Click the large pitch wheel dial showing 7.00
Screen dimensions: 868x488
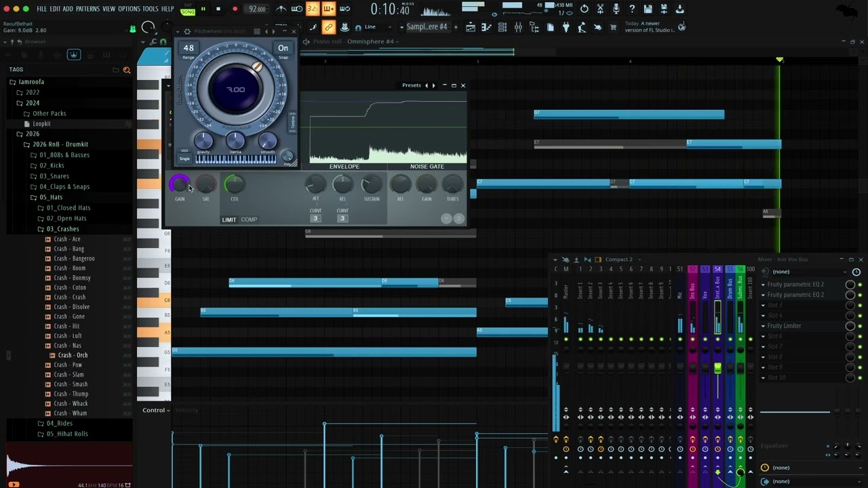coord(235,89)
